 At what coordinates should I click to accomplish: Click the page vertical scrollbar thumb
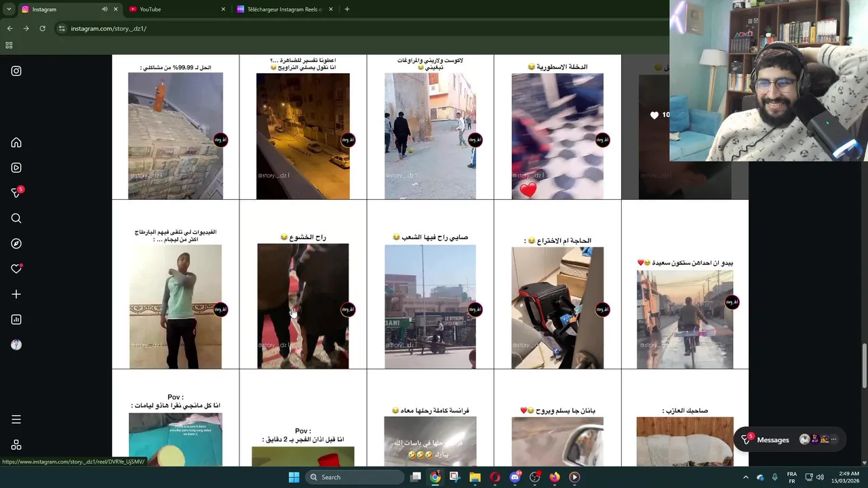tap(864, 367)
